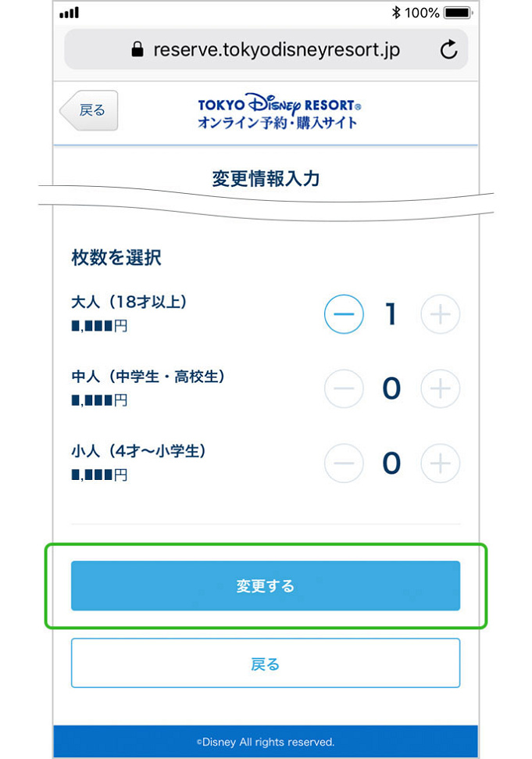Tap the Bluetooth icon in the status bar
532x759 pixels.
(395, 11)
